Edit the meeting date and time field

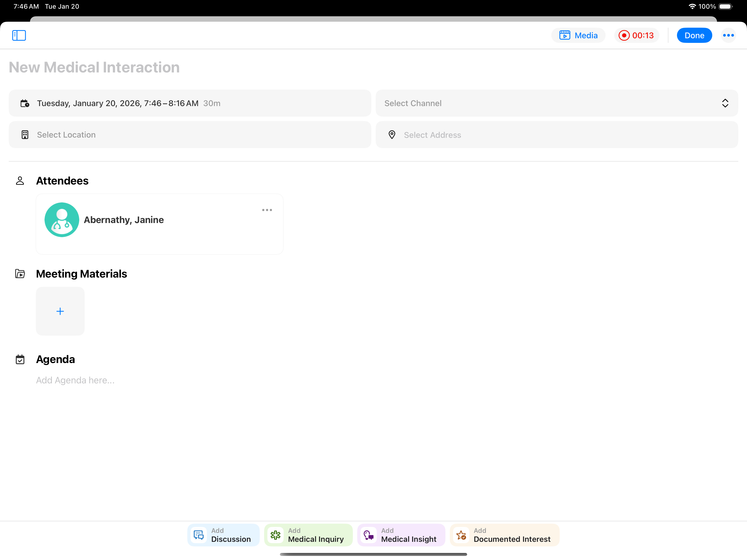(189, 103)
